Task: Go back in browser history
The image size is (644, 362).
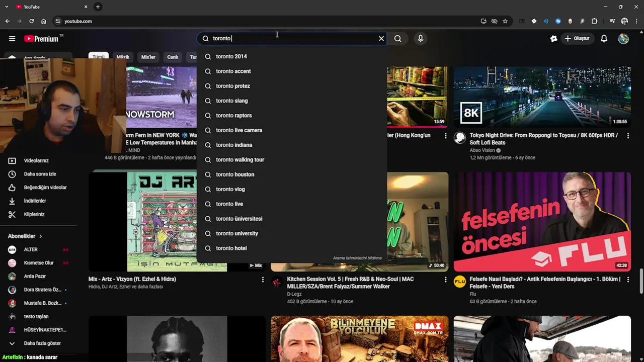Action: point(8,21)
